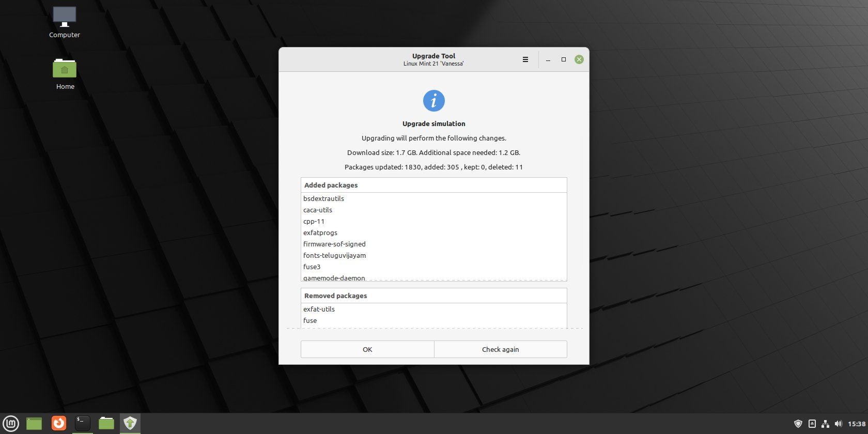868x434 pixels.
Task: Select cpp-11 package row
Action: click(434, 221)
